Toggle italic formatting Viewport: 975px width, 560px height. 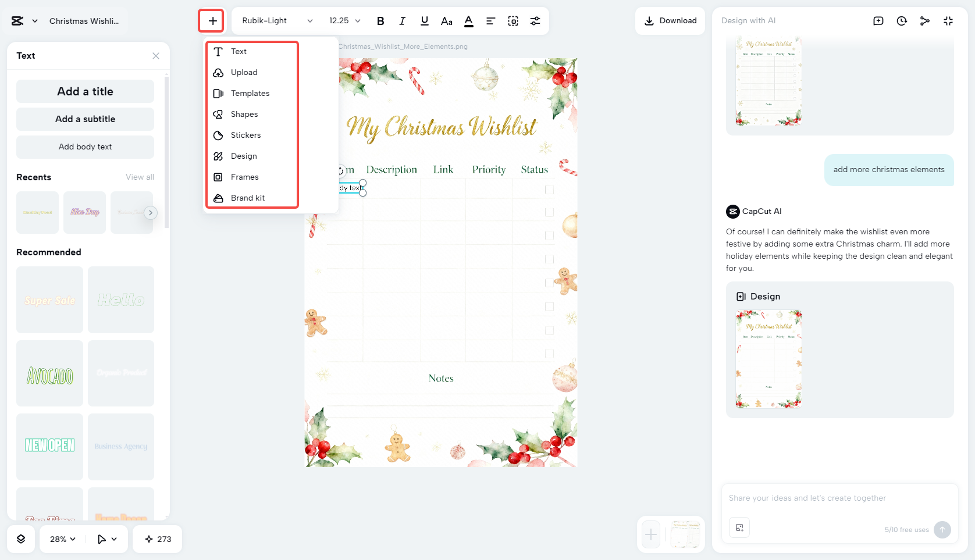tap(402, 20)
